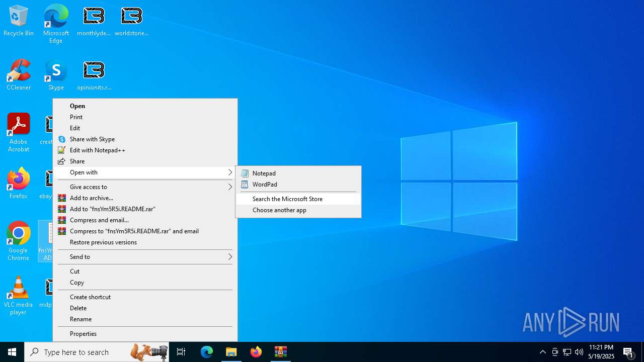The image size is (644, 362).
Task: Select Edit with Notepad++ menu entry
Action: click(x=145, y=150)
